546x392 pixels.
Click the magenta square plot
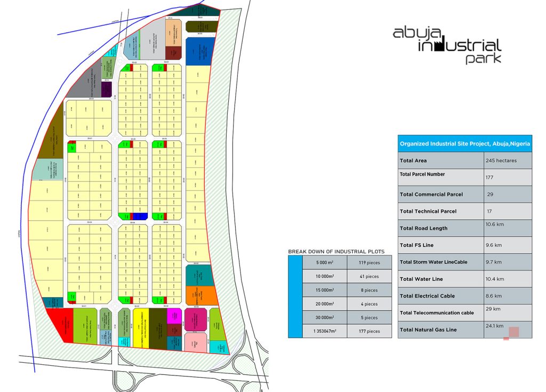[174, 316]
